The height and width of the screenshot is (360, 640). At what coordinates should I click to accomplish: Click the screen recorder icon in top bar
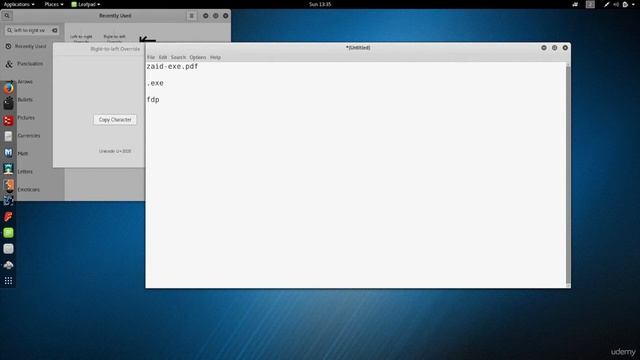click(575, 4)
